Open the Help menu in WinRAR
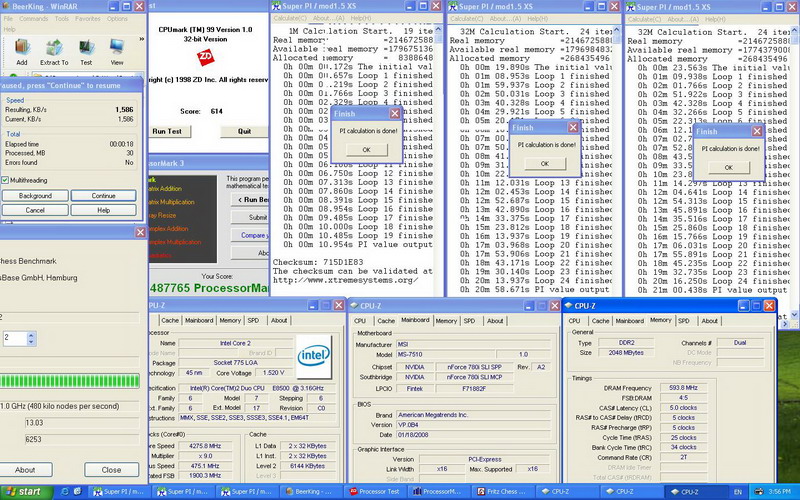This screenshot has height=500, width=800. click(x=9, y=29)
